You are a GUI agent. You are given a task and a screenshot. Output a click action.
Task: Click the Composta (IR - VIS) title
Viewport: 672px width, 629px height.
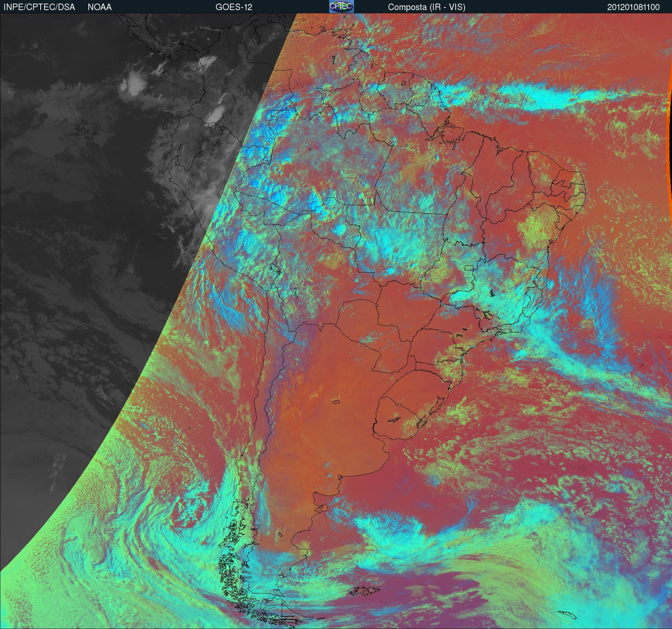(x=427, y=7)
